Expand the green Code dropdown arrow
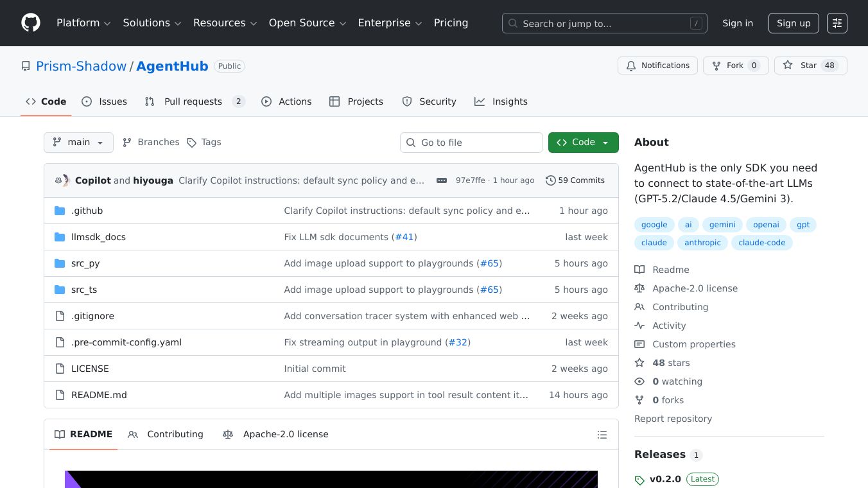 604,143
